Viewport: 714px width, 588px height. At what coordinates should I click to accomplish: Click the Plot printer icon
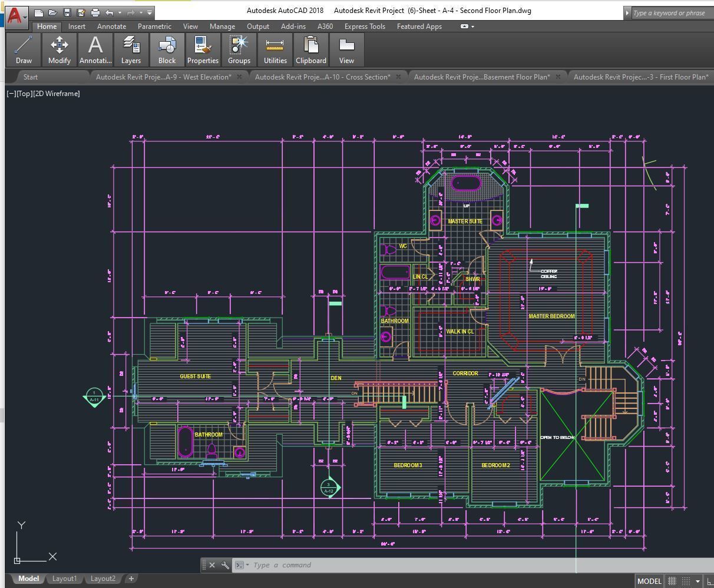coord(95,12)
